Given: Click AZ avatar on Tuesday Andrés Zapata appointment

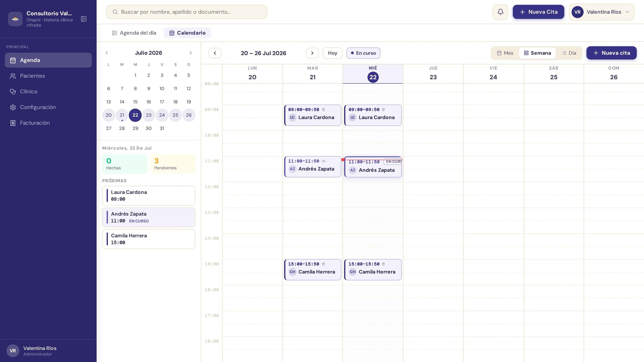Looking at the screenshot, I should pyautogui.click(x=292, y=169).
